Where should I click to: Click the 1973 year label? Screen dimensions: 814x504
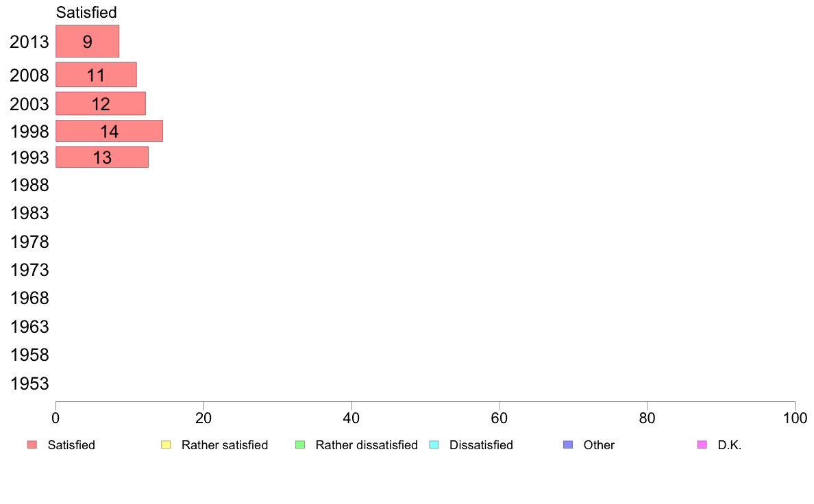[29, 270]
